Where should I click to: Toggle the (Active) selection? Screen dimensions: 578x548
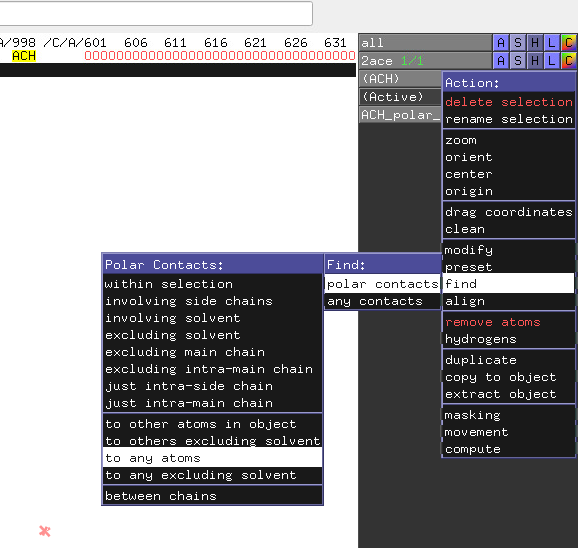coord(400,97)
